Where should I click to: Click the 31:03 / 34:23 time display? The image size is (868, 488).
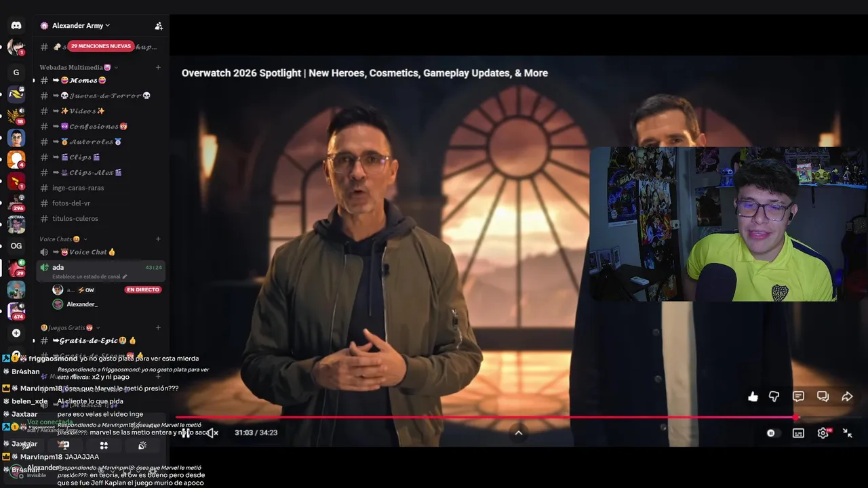coord(256,432)
